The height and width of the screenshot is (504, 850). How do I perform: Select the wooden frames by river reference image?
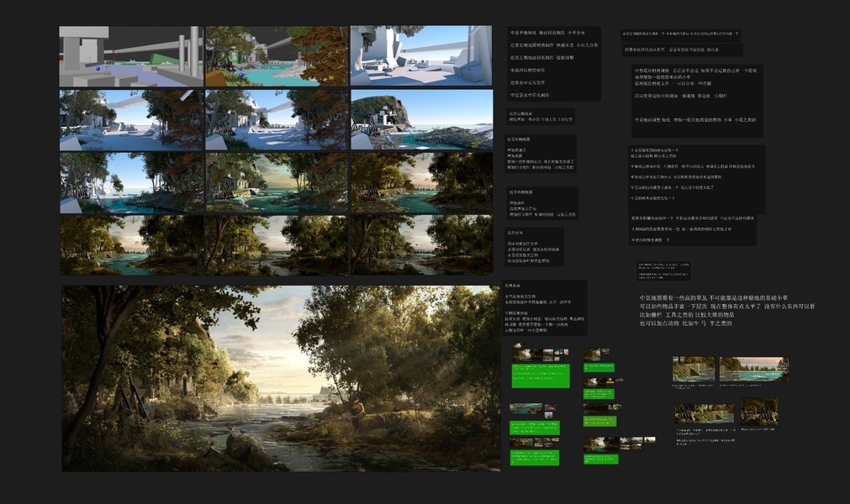click(x=705, y=413)
